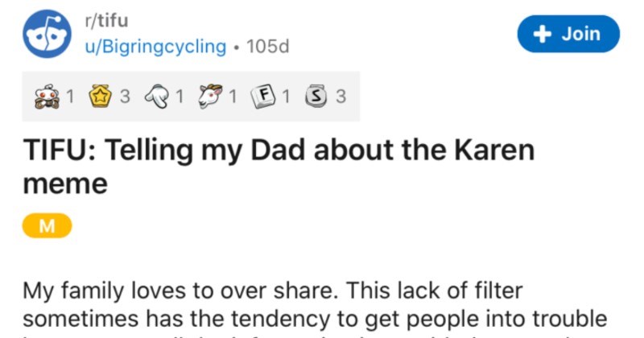Image resolution: width=644 pixels, height=338 pixels.
Task: Click the goat award icon
Action: click(x=211, y=97)
